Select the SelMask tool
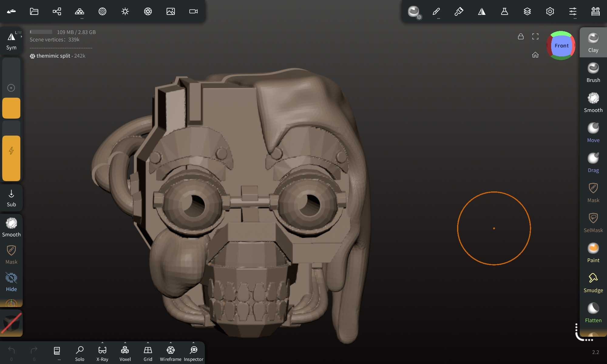607x364 pixels. point(593,223)
